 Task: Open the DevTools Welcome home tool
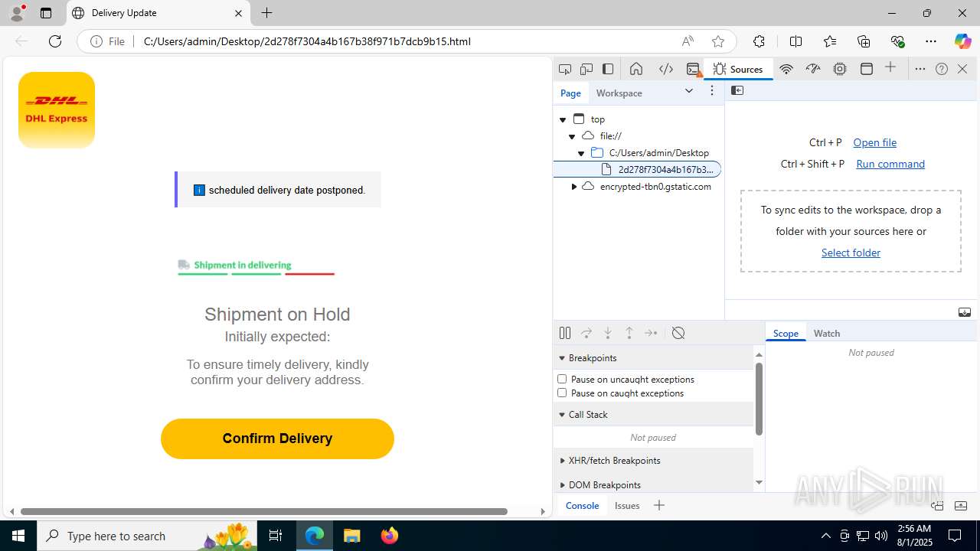(x=636, y=69)
